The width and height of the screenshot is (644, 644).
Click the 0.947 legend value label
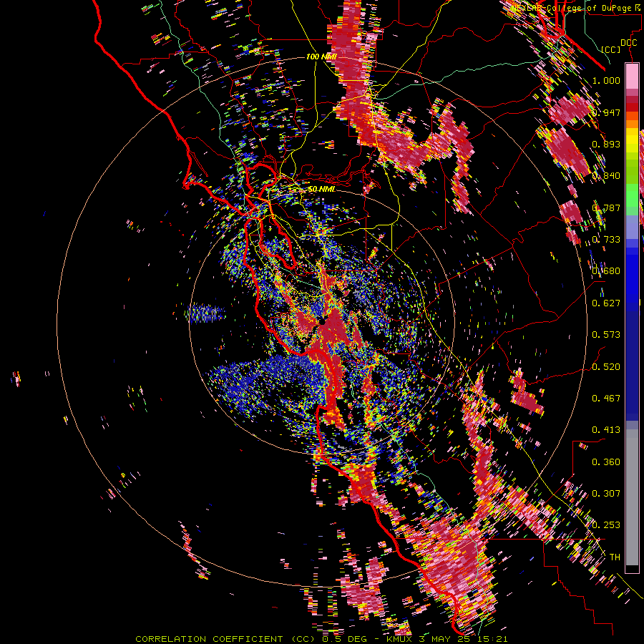pos(607,112)
